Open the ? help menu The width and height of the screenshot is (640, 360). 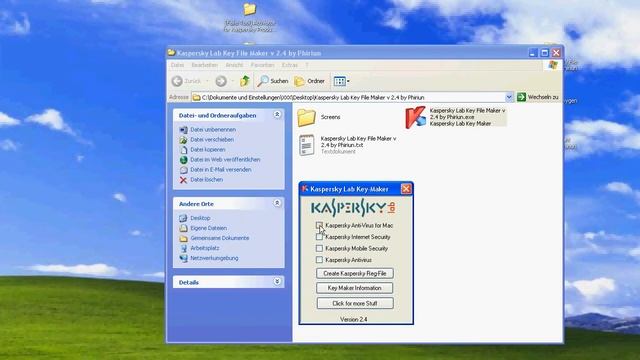pos(307,65)
